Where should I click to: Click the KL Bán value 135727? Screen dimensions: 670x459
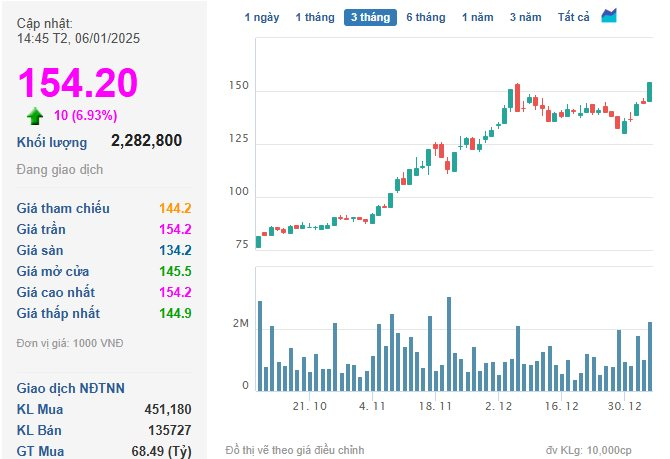click(x=170, y=430)
